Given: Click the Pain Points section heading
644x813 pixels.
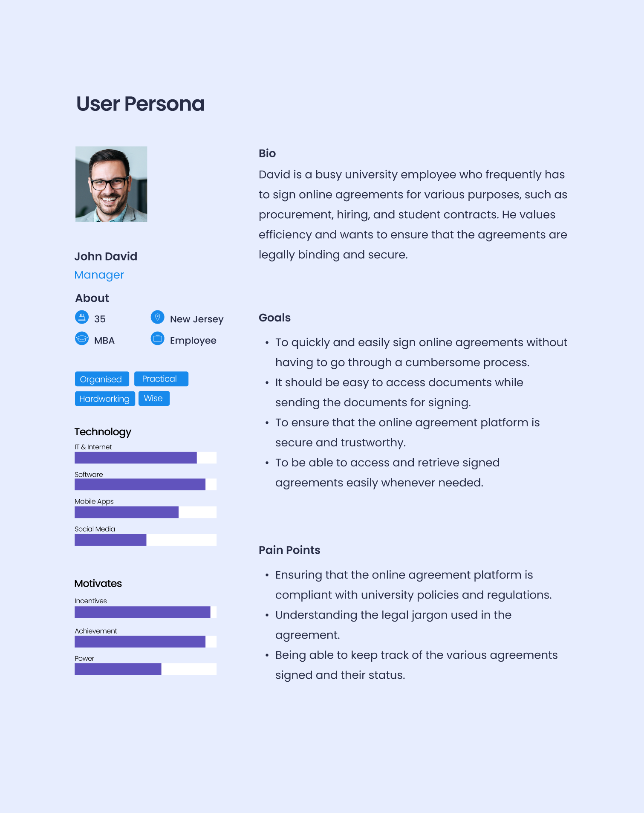Looking at the screenshot, I should [x=289, y=550].
